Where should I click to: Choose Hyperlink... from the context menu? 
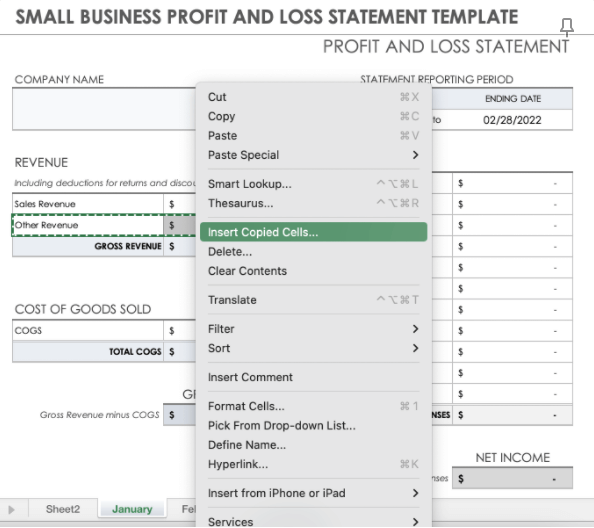(x=313, y=464)
